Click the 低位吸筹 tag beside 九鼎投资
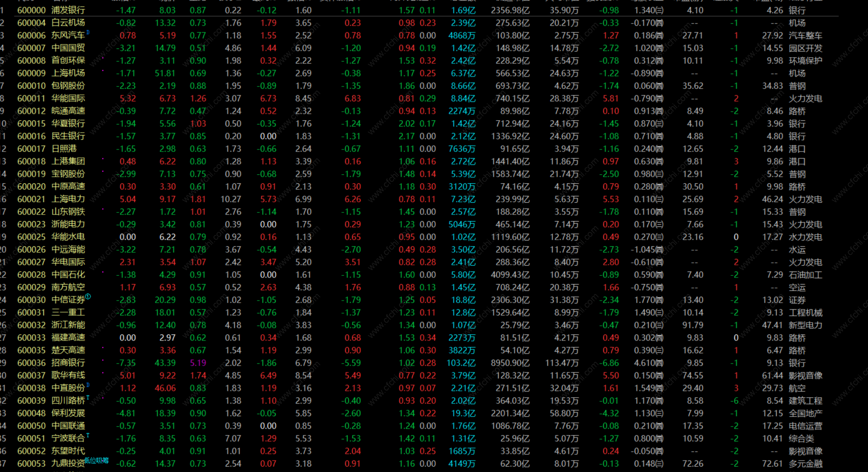Viewport: 868px width, 472px height. click(x=96, y=460)
